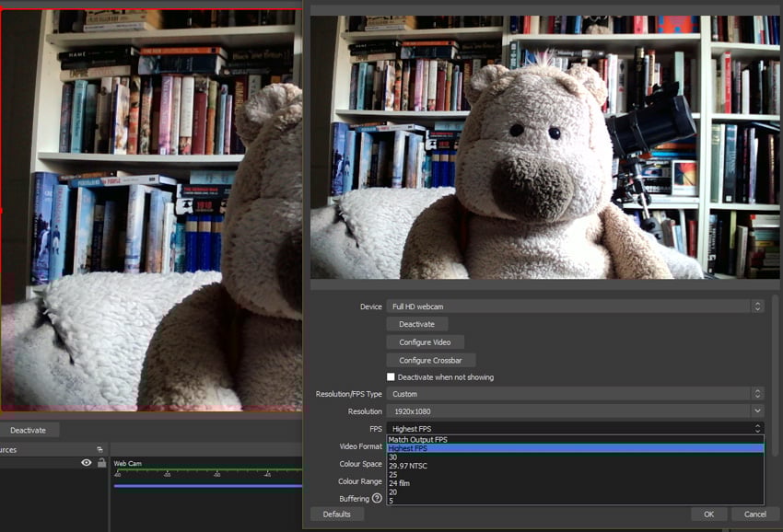Lock the Web Cam source with the padlock icon
The height and width of the screenshot is (532, 783).
pos(99,463)
